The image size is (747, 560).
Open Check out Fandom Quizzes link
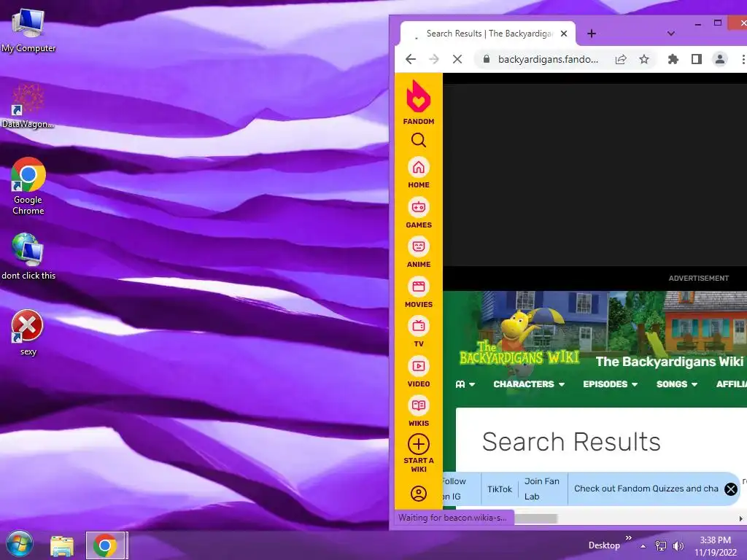tap(646, 489)
